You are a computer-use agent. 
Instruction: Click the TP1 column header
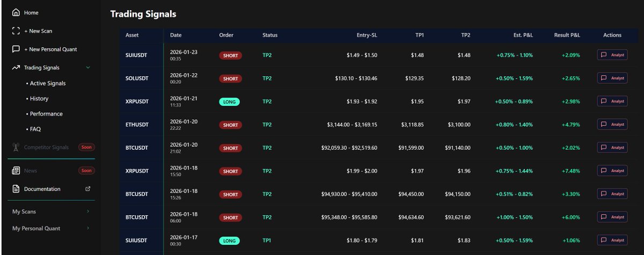coord(419,35)
